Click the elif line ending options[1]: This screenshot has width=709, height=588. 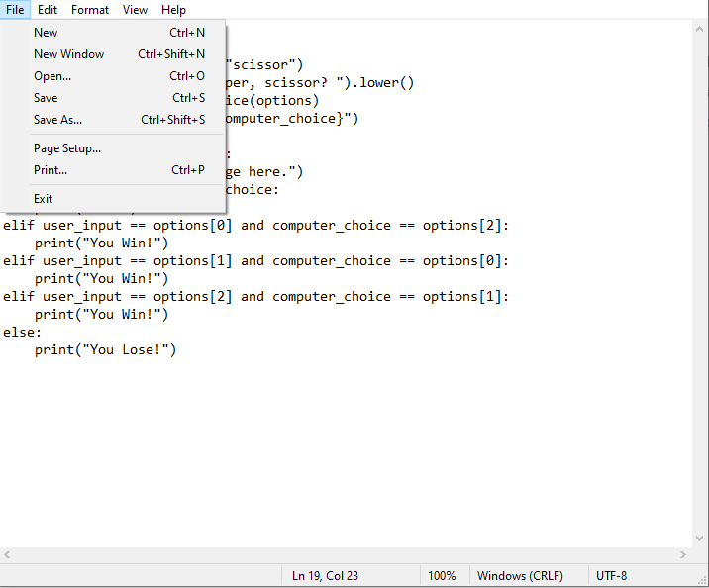point(255,297)
